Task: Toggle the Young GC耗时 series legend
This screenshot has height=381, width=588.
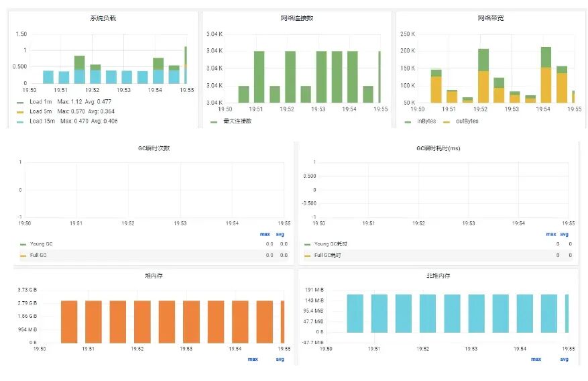Action: pos(331,243)
